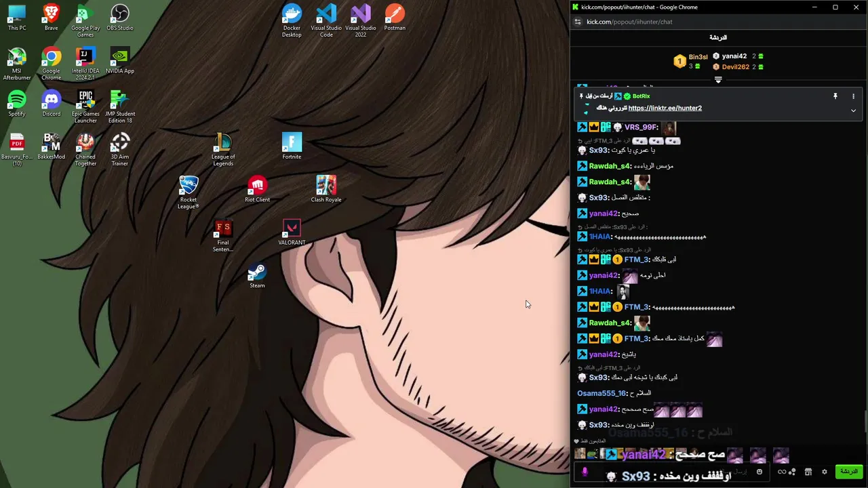Launch Brave browser from desktop

tap(51, 18)
